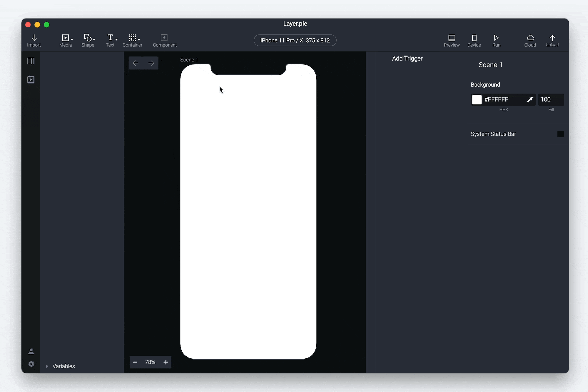
Task: Toggle the System Status Bar
Action: click(560, 134)
